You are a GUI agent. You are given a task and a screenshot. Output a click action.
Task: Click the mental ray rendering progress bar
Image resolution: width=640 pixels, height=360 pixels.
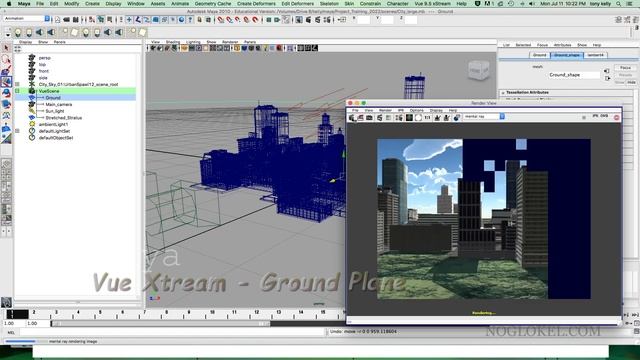pyautogui.click(x=26, y=341)
